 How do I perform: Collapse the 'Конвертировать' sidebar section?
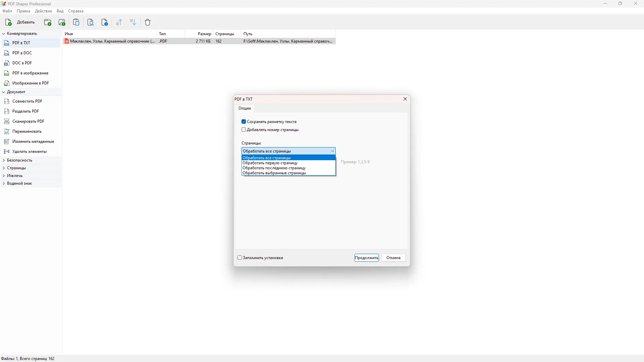[x=4, y=34]
